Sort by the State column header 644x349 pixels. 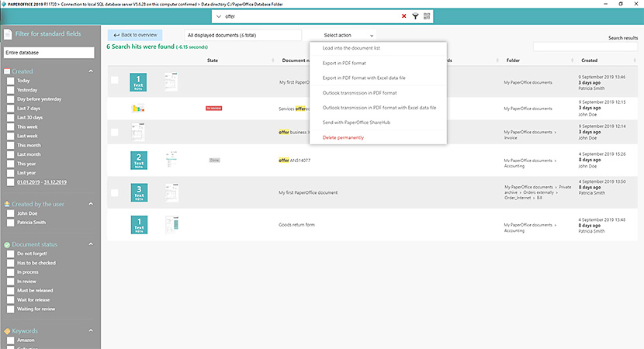click(x=213, y=60)
